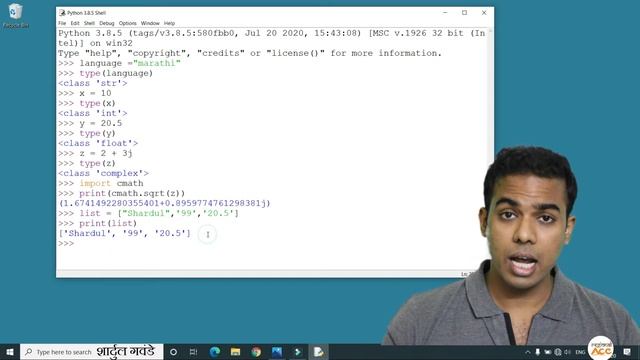Click the 'z = 2 + 3j' line
Image resolution: width=640 pixels, height=360 pixels.
coord(106,153)
